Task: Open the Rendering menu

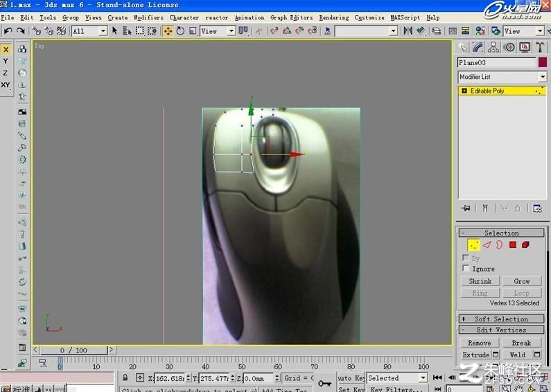Action: coord(334,17)
